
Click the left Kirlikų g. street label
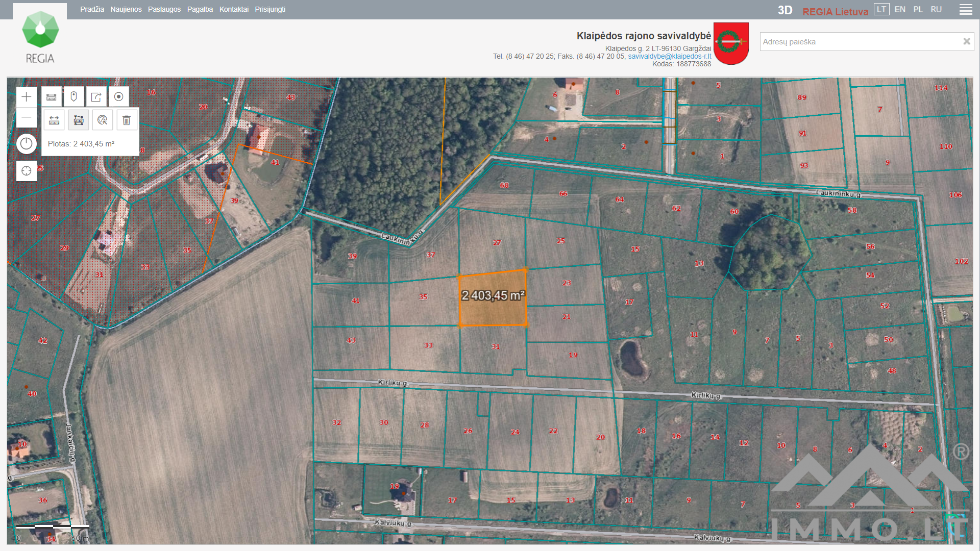[393, 383]
